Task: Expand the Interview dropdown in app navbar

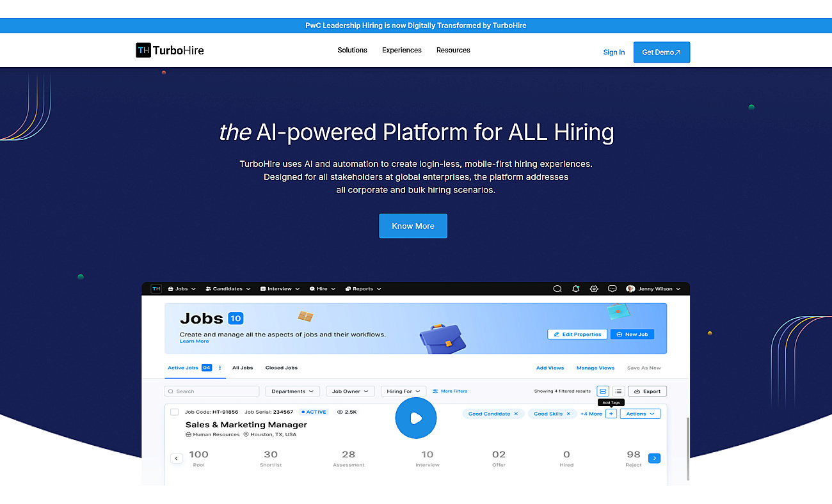Action: pos(280,288)
